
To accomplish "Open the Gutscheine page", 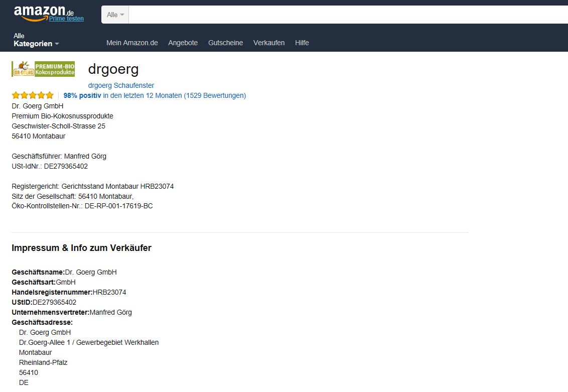I will (225, 43).
